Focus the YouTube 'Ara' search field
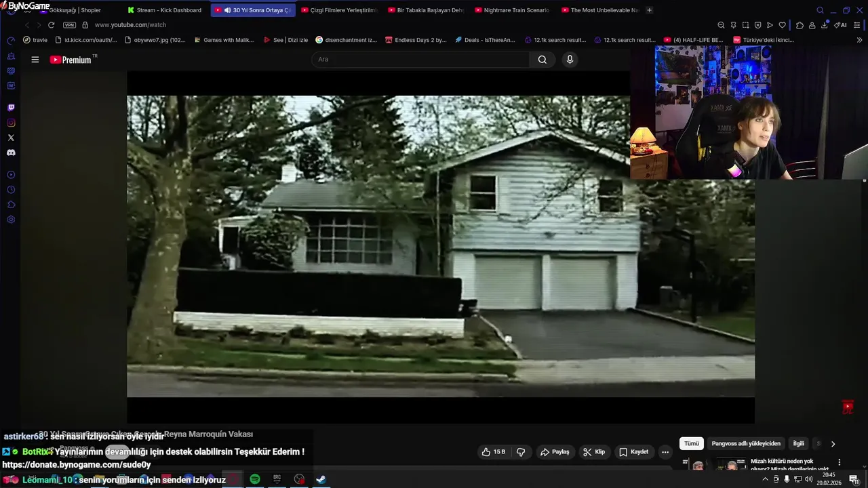 420,60
